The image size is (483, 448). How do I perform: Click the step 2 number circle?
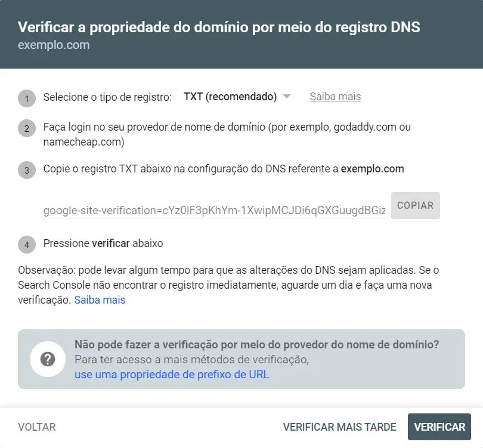(27, 128)
